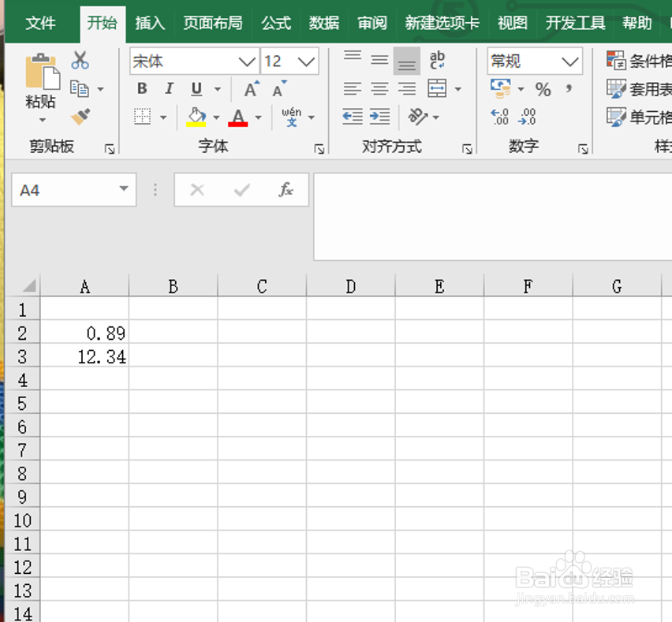Decrease font size with the smaller A
Screen dimensions: 672x622
pos(279,88)
